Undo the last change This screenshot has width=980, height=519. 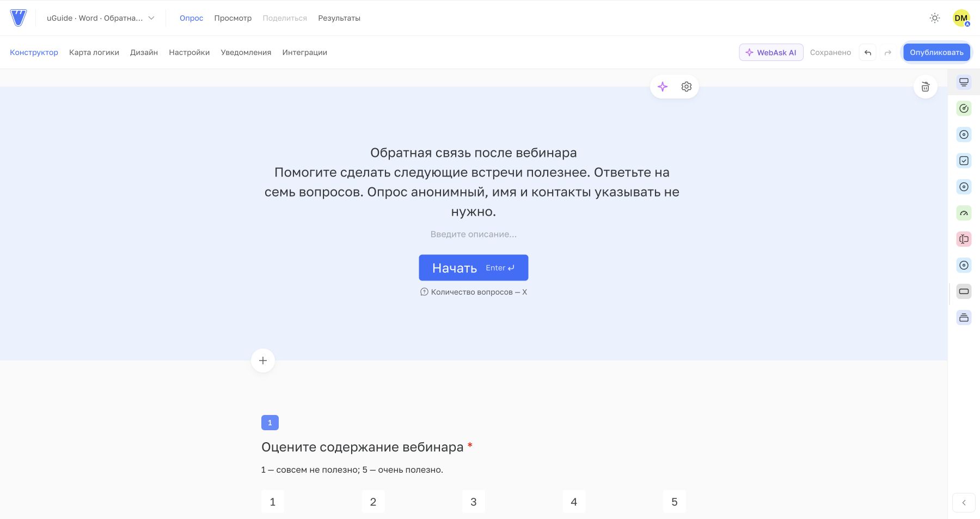[868, 52]
